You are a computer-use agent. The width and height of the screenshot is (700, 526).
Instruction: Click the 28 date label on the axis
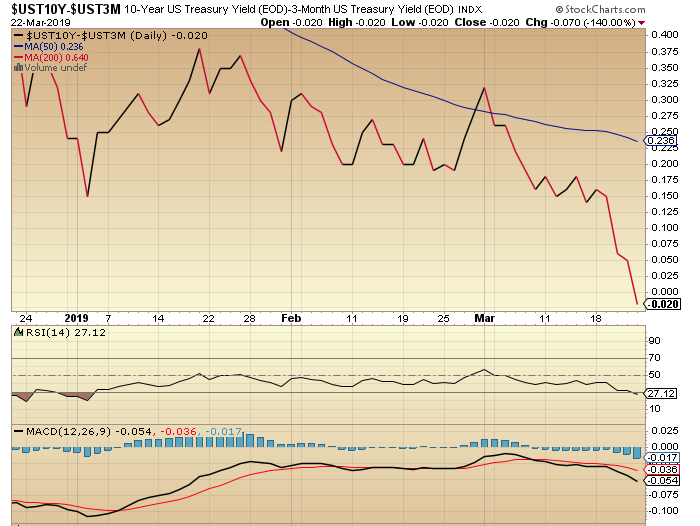click(249, 319)
